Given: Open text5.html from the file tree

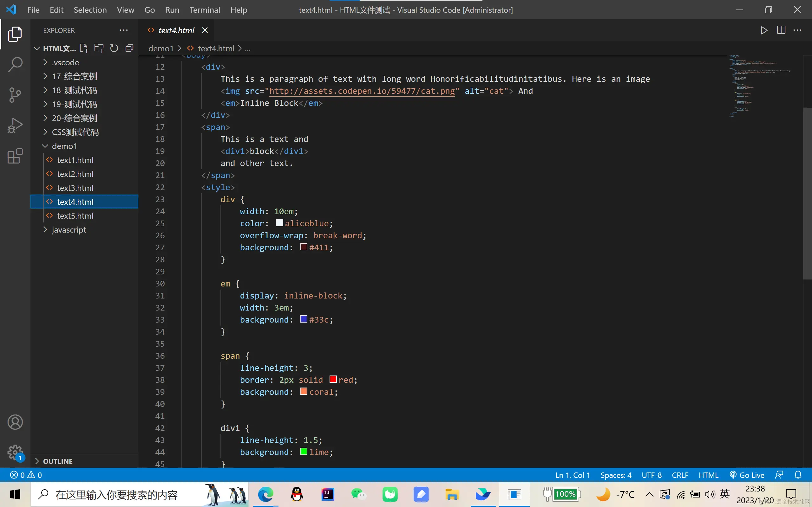Looking at the screenshot, I should click(x=75, y=216).
